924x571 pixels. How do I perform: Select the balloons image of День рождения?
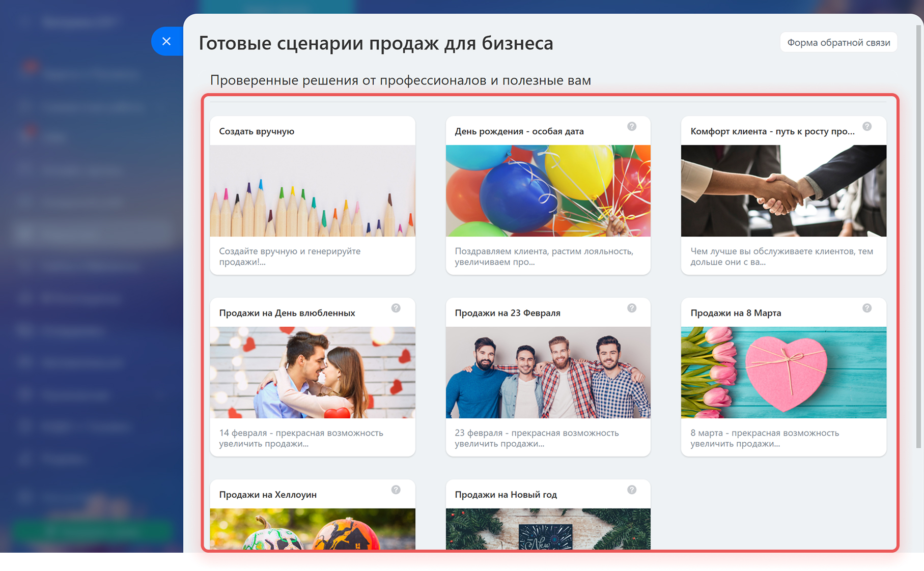click(548, 191)
